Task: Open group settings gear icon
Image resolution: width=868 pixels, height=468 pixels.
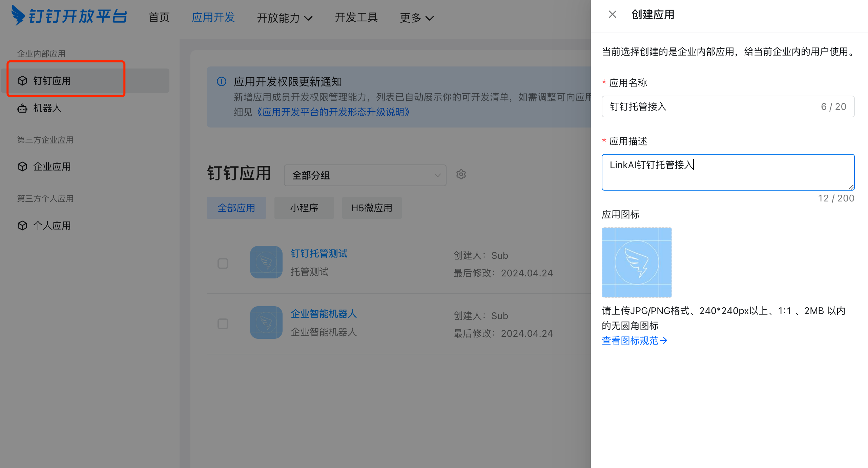Action: tap(461, 174)
